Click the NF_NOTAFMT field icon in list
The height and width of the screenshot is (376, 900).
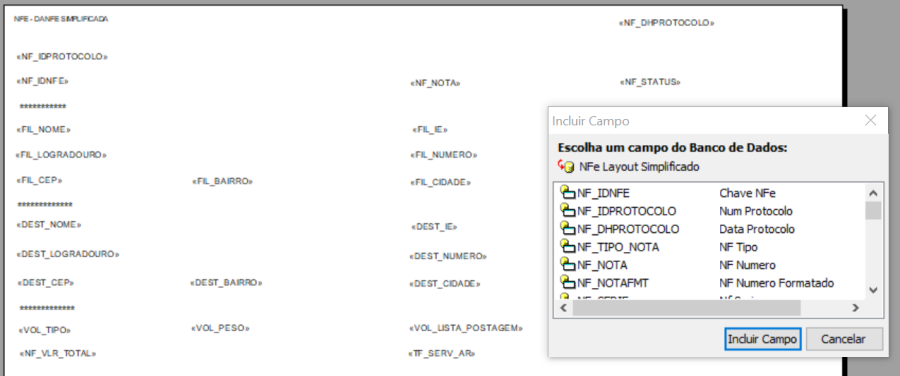point(567,282)
